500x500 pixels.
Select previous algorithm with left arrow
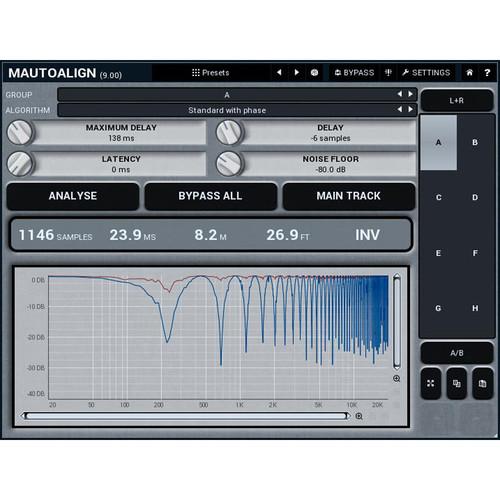coord(400,109)
